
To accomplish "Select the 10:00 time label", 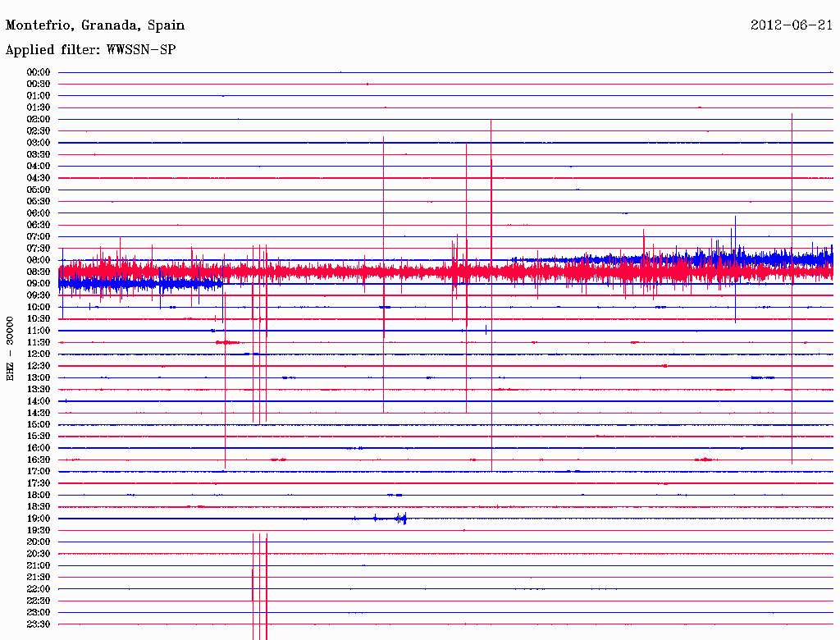I will [x=39, y=307].
